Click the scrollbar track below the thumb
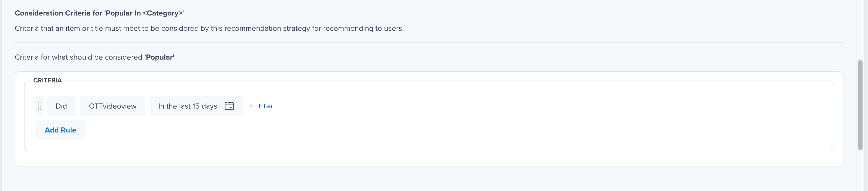This screenshot has height=191, width=868. pyautogui.click(x=860, y=171)
